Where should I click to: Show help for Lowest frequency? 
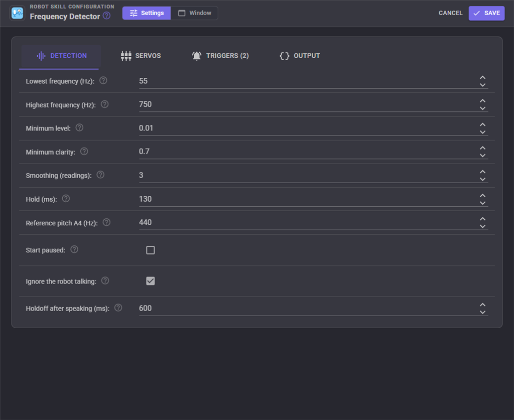[103, 81]
